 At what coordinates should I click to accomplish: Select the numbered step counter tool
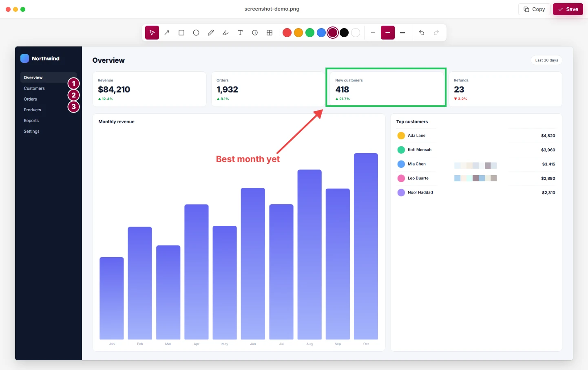coord(255,33)
